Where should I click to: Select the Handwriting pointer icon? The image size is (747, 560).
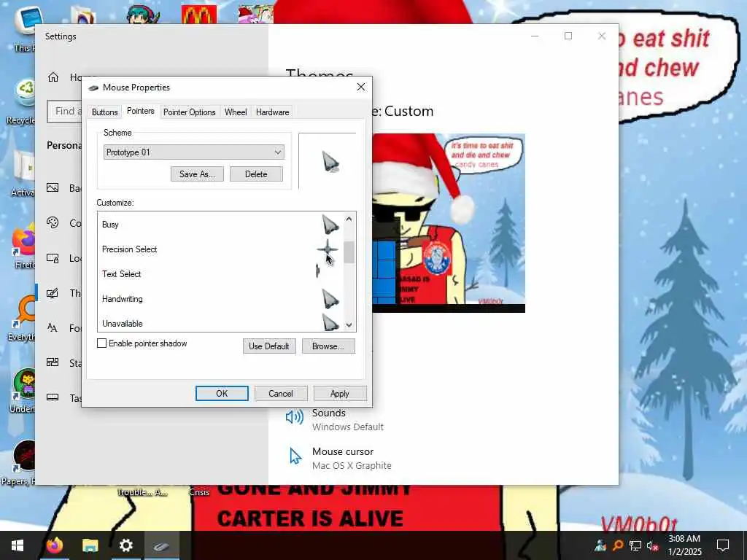coord(330,299)
